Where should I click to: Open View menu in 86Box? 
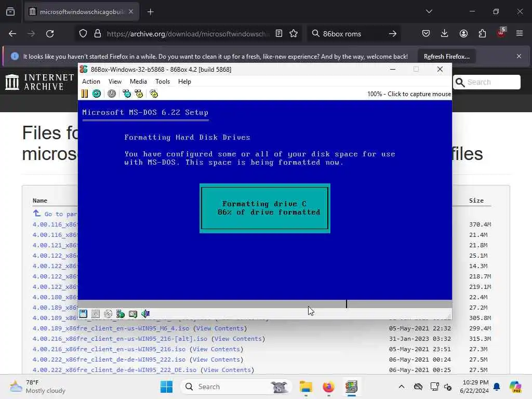click(x=115, y=82)
